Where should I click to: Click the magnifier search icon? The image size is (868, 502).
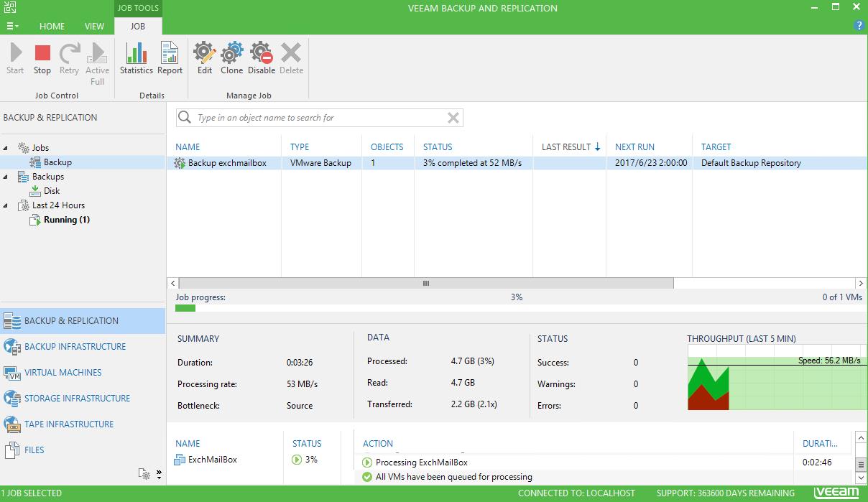[185, 118]
